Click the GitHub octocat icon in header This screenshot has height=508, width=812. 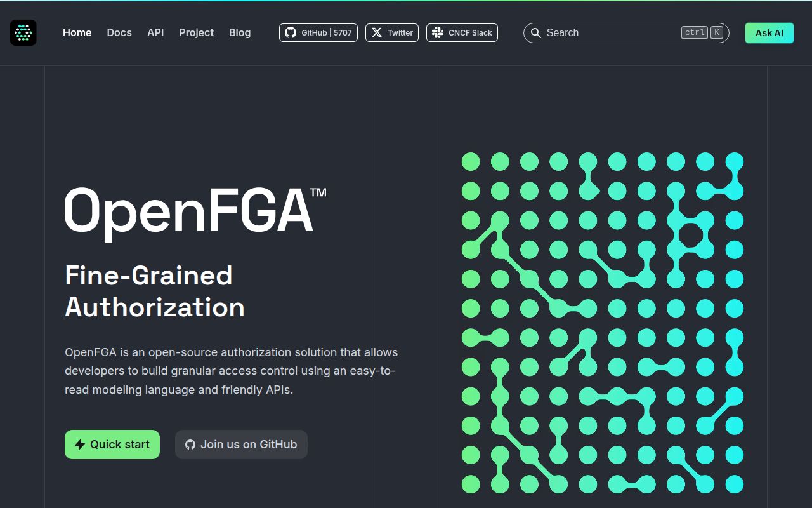(x=291, y=32)
